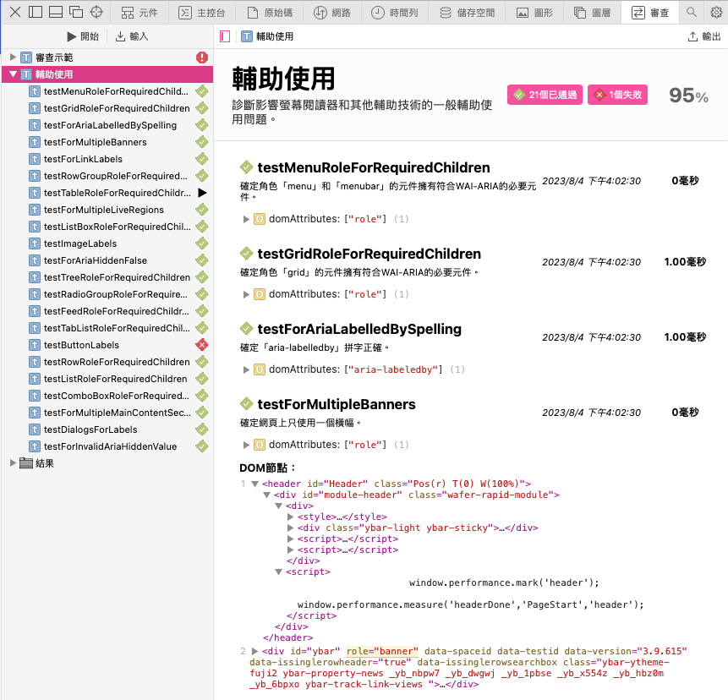Detach inspector into separate window icon
Image resolution: width=728 pixels, height=700 pixels.
click(76, 12)
